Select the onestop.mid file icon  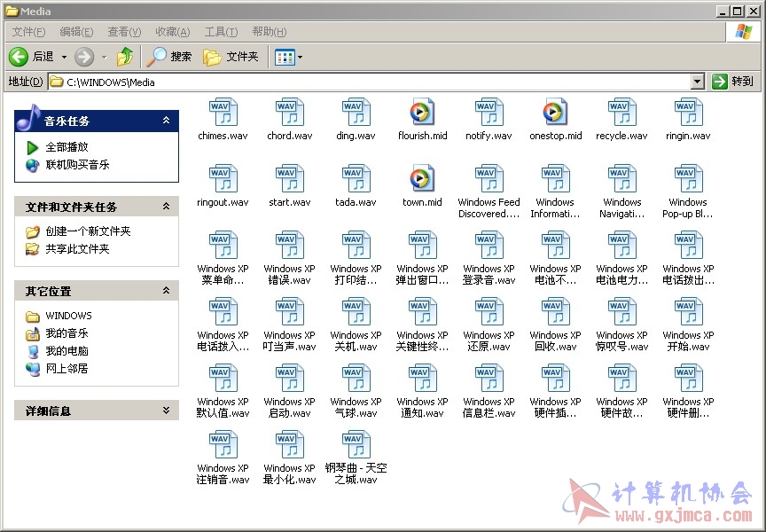point(555,113)
